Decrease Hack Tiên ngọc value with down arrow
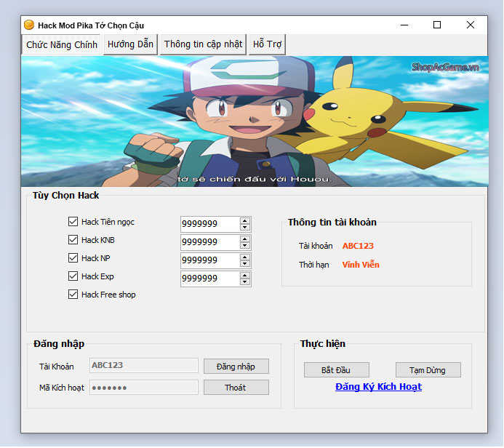 pyautogui.click(x=245, y=228)
